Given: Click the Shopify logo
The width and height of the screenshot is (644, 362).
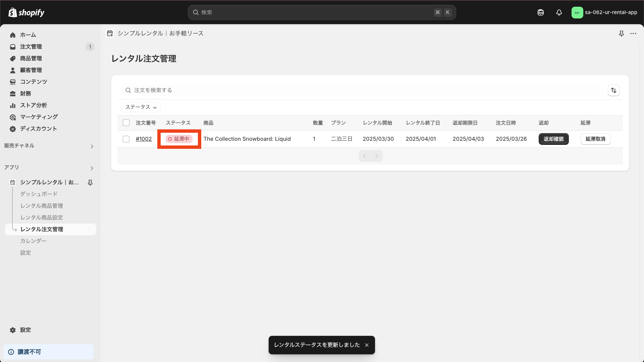Looking at the screenshot, I should pos(26,12).
